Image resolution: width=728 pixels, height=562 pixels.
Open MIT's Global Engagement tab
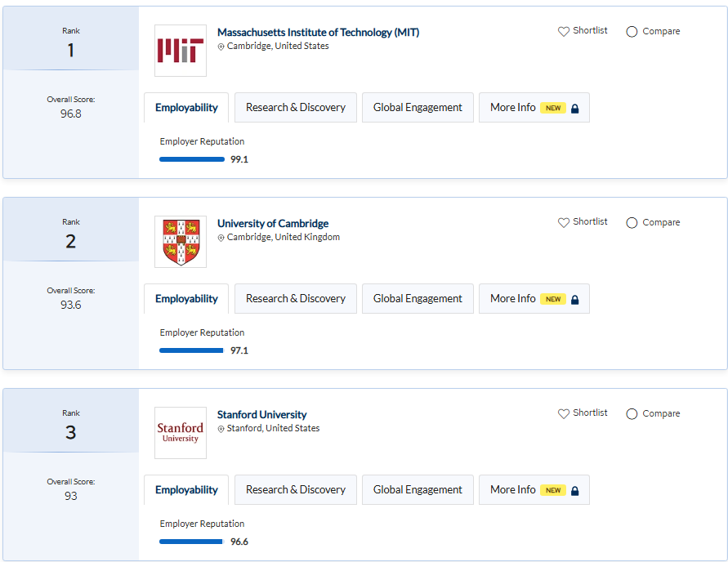point(418,108)
